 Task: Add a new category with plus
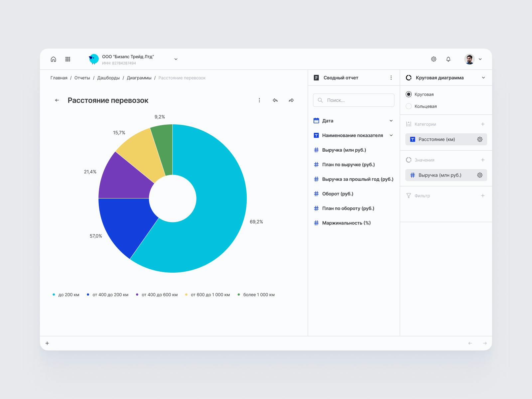[483, 124]
